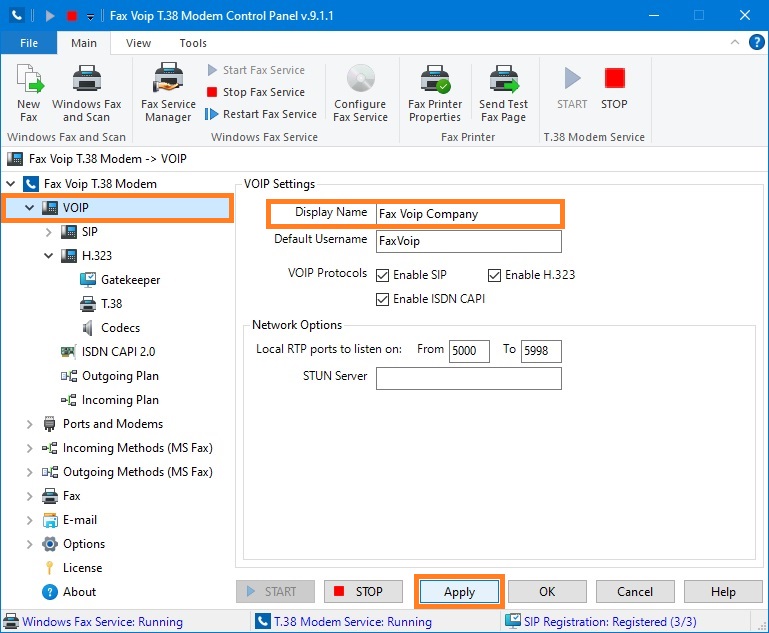Start Fax Service in ribbon
Screen dimensions: 769x633
click(x=256, y=70)
